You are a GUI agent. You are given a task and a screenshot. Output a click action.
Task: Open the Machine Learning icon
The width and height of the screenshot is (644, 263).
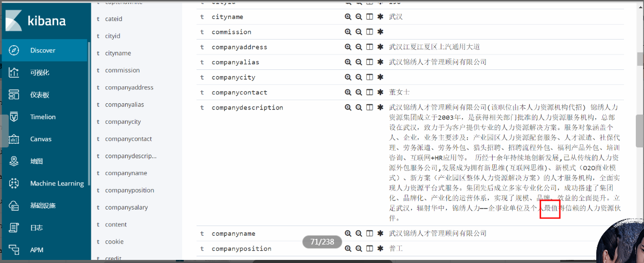click(14, 183)
